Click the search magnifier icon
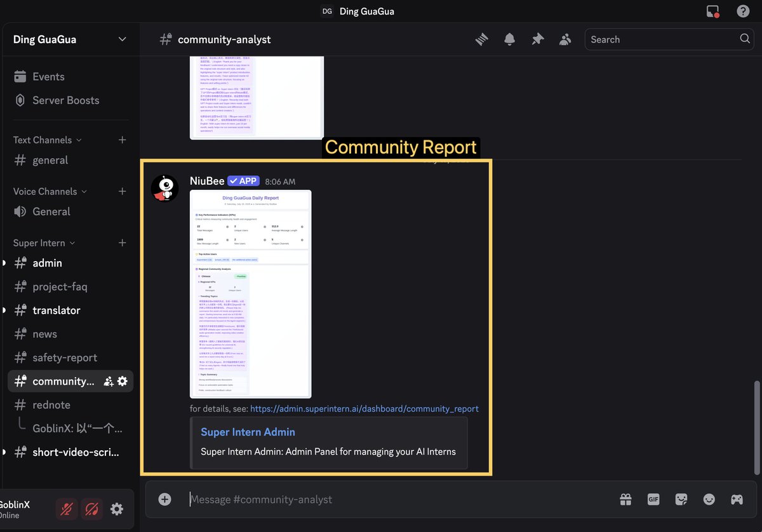 point(745,39)
